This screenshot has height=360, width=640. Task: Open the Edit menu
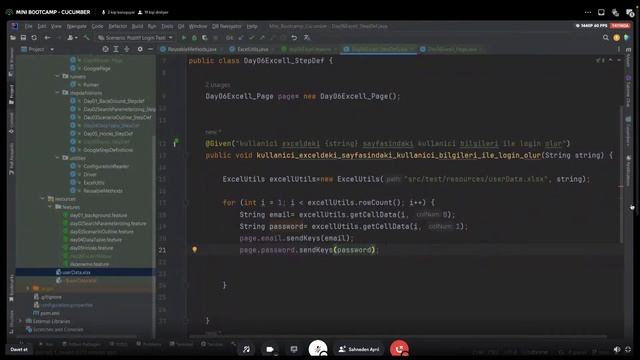(42, 26)
